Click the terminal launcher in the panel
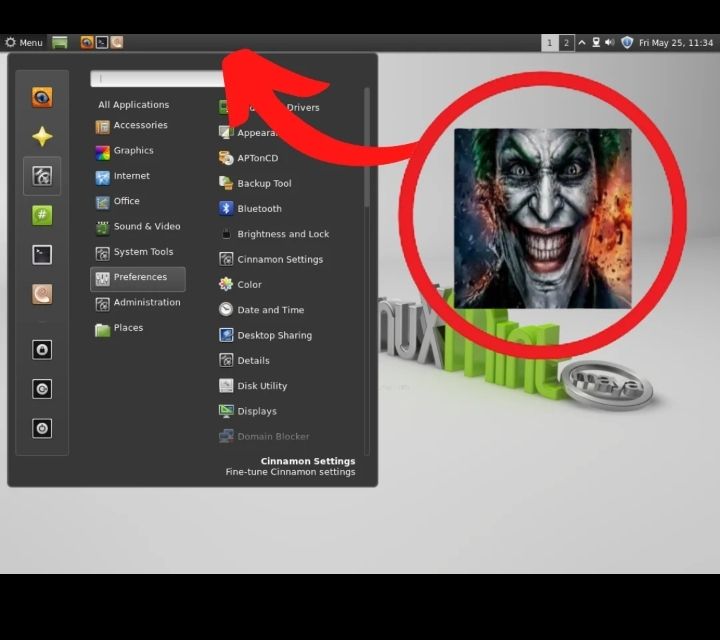Screen dimensions: 720x640 (102, 43)
